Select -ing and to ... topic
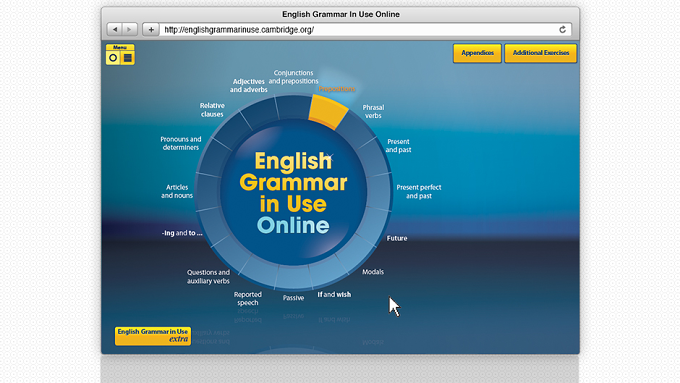The height and width of the screenshot is (383, 680). pyautogui.click(x=182, y=233)
